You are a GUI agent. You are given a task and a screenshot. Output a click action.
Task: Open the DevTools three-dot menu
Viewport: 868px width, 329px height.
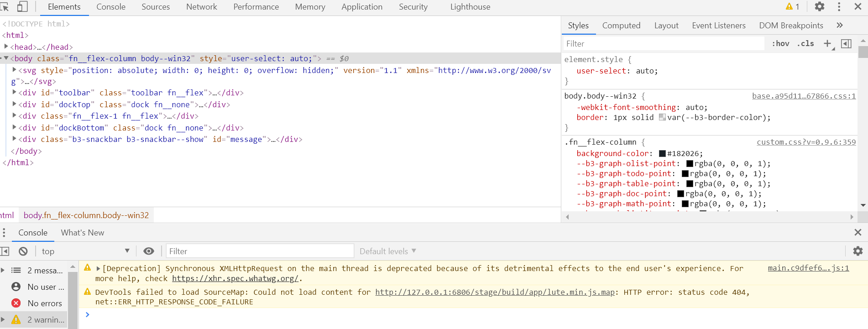[839, 7]
